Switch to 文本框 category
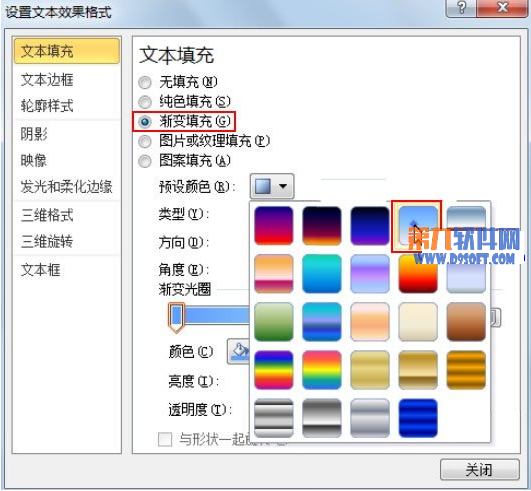This screenshot has height=491, width=531. tap(40, 270)
